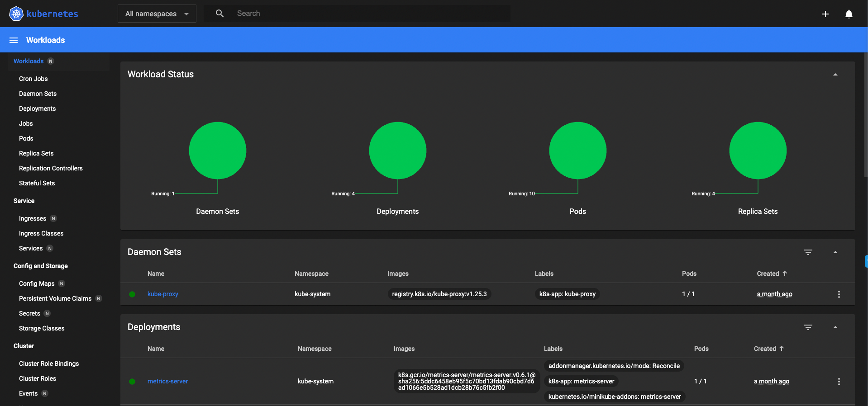Image resolution: width=868 pixels, height=406 pixels.
Task: Open Deployments in sidebar
Action: 38,109
